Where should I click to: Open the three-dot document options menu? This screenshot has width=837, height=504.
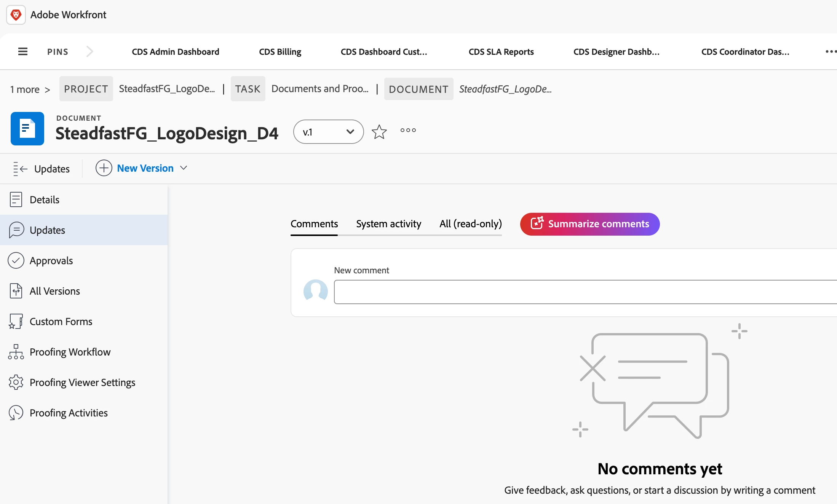click(x=408, y=130)
